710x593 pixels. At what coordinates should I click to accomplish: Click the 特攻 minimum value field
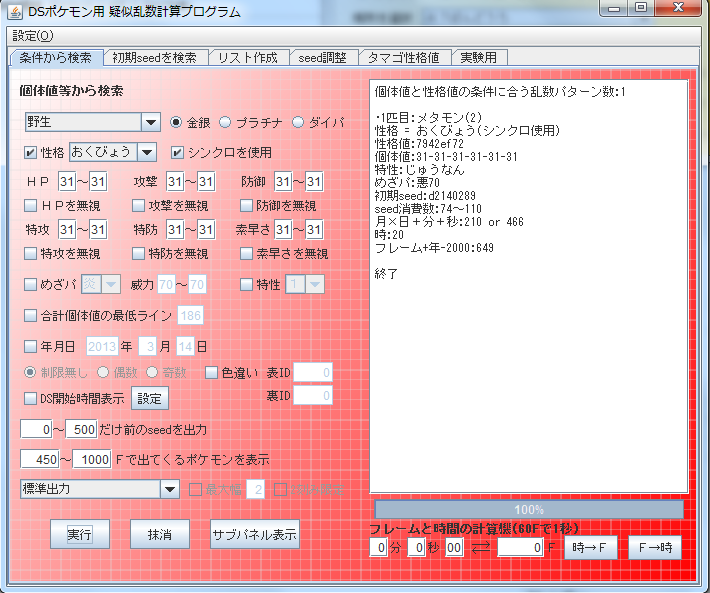[x=67, y=230]
